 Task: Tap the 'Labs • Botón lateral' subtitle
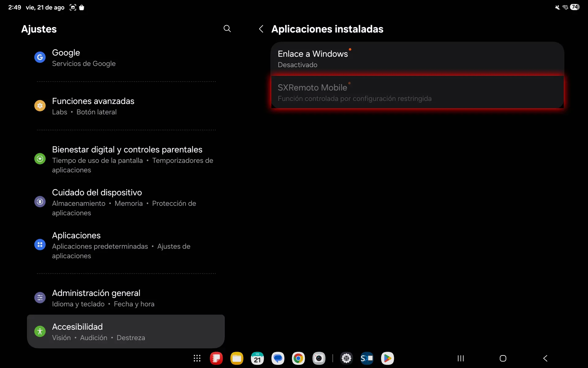point(84,112)
